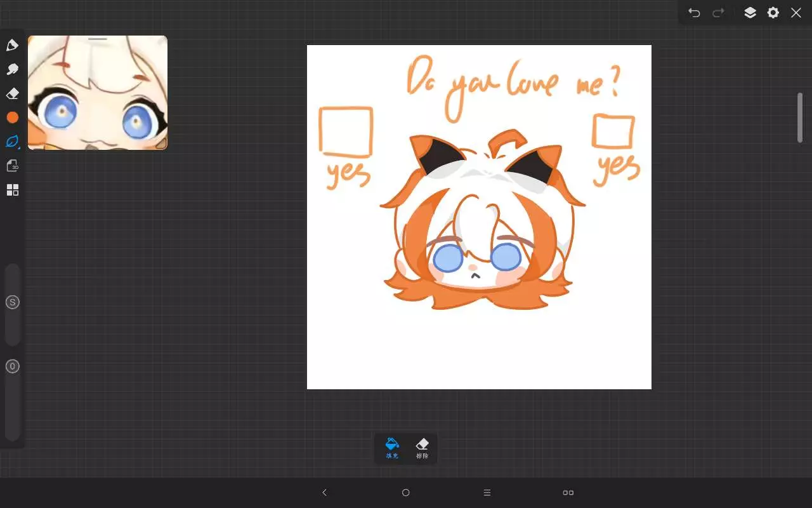Select the smudge tool
Image resolution: width=812 pixels, height=508 pixels.
tap(12, 69)
